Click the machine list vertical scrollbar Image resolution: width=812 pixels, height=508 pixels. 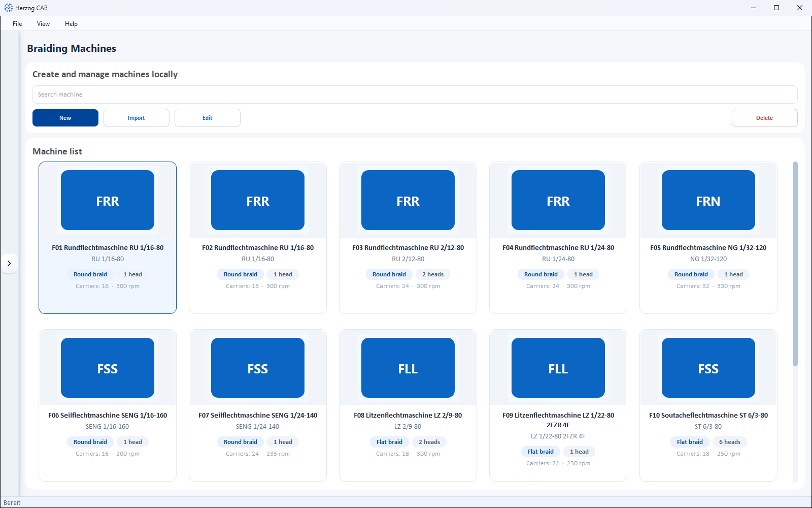(795, 264)
